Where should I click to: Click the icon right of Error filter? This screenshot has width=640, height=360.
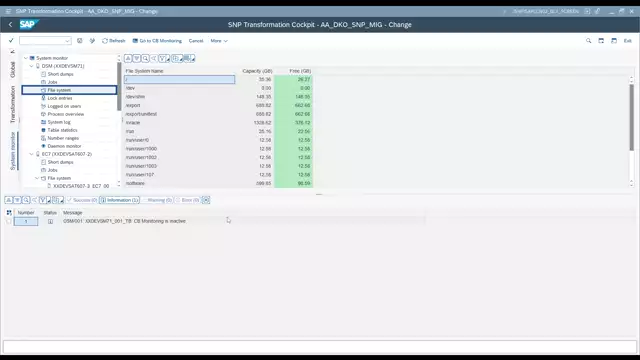pos(206,200)
